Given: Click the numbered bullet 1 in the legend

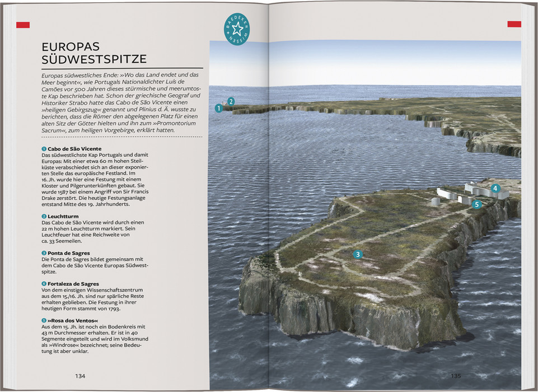Looking at the screenshot, I should tap(44, 148).
